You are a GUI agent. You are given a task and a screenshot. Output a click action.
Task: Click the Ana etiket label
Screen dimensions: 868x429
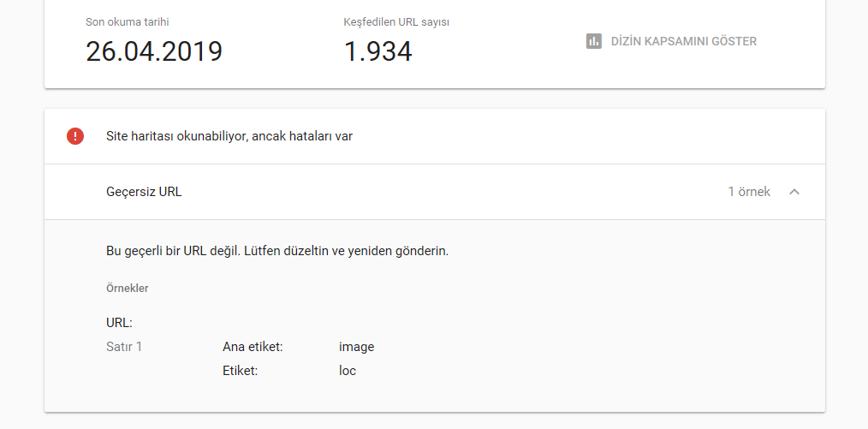(253, 347)
